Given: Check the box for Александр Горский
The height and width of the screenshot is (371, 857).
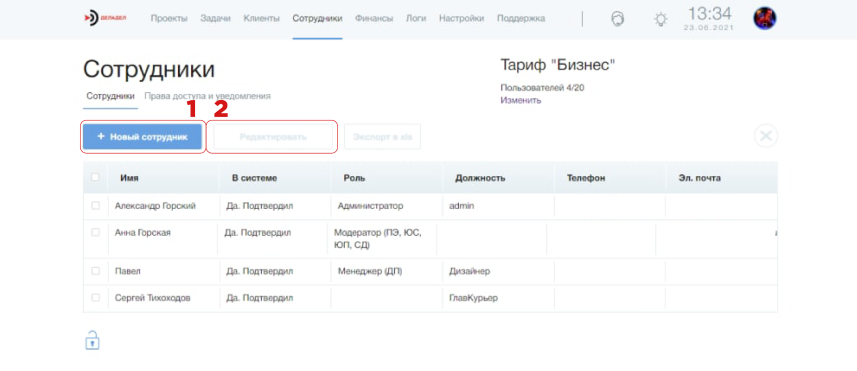Looking at the screenshot, I should point(96,205).
